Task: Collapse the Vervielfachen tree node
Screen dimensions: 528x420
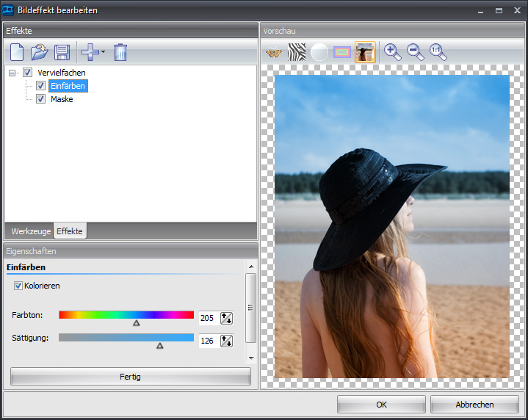Action: pos(13,73)
